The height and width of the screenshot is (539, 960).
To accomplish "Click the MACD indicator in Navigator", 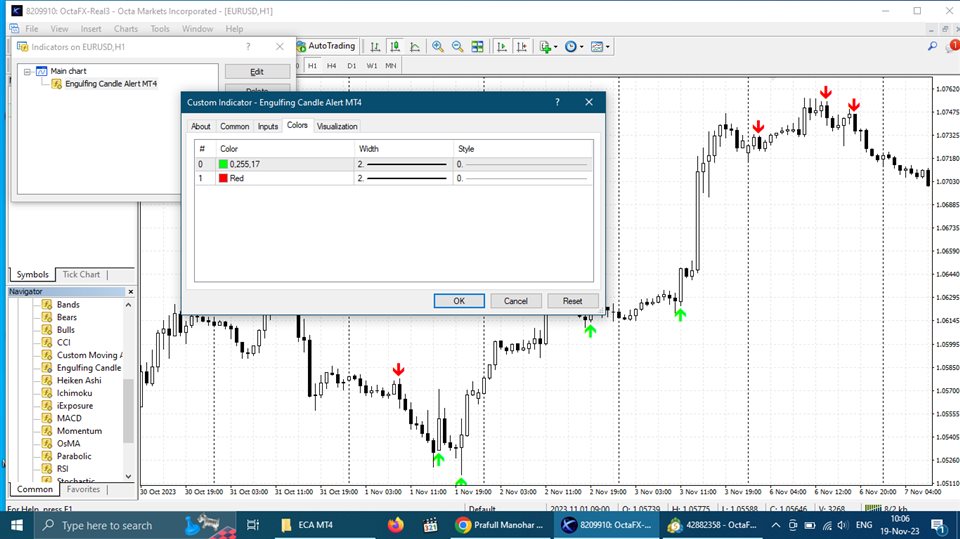I will tap(69, 418).
